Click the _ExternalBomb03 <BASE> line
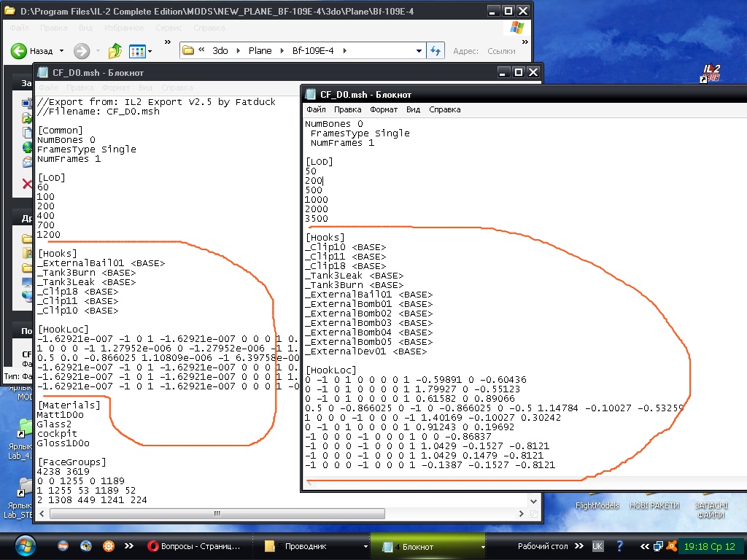 pos(368,323)
